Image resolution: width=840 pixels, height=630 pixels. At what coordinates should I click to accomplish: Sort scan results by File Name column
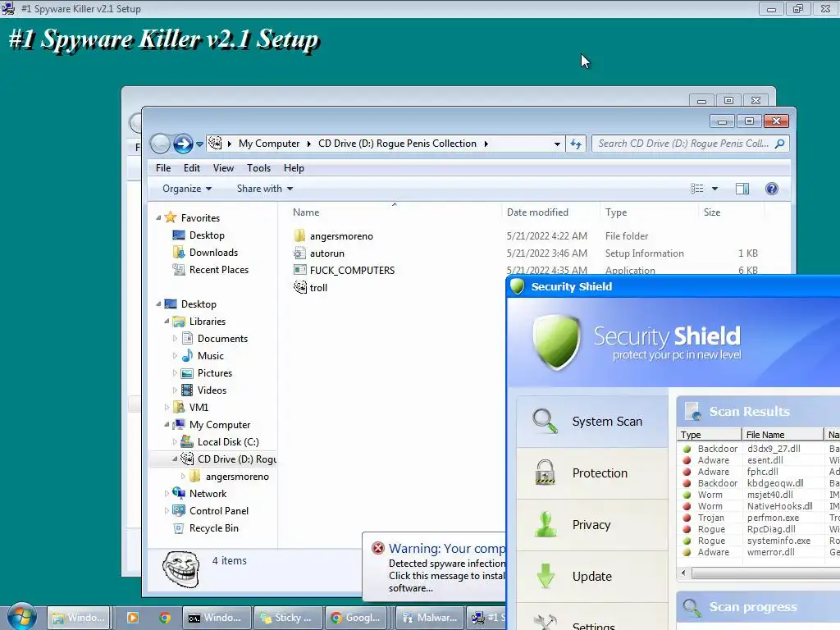click(783, 435)
